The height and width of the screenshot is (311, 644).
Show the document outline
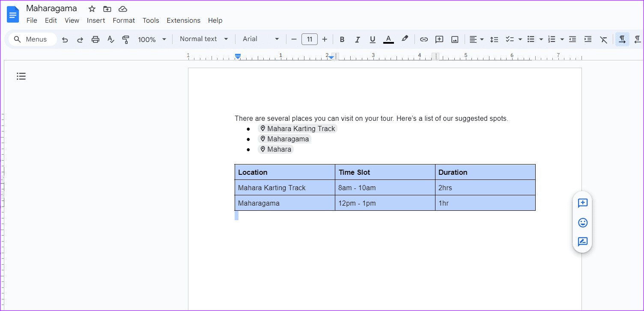21,76
